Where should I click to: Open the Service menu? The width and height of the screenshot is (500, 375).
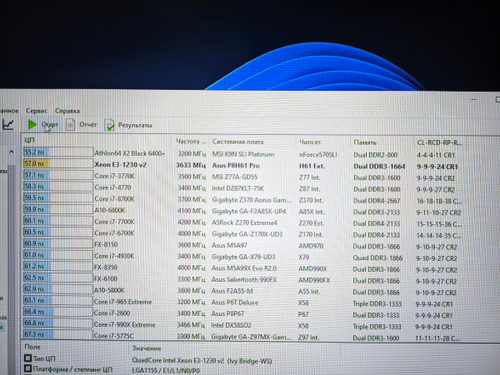coord(36,111)
